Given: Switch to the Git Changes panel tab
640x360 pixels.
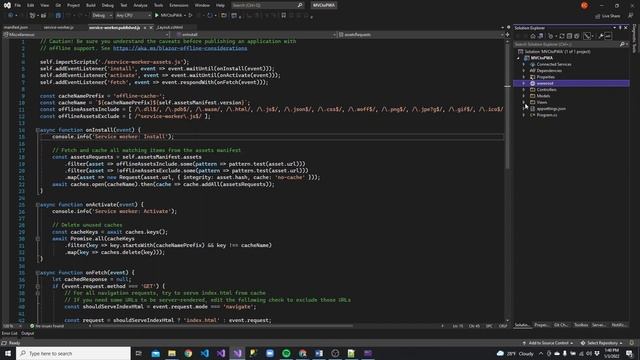Looking at the screenshot, I should tap(561, 325).
